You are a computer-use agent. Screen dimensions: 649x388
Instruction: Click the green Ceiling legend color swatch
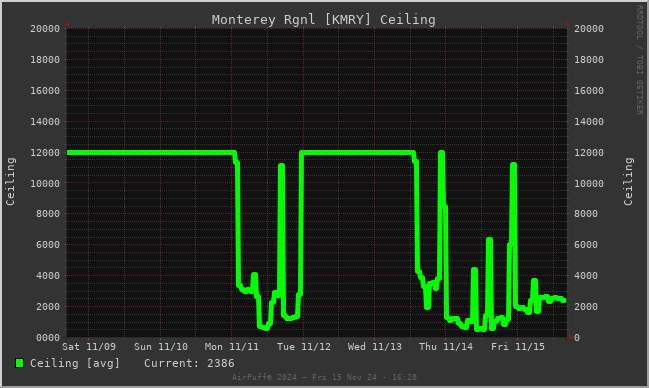pos(19,363)
